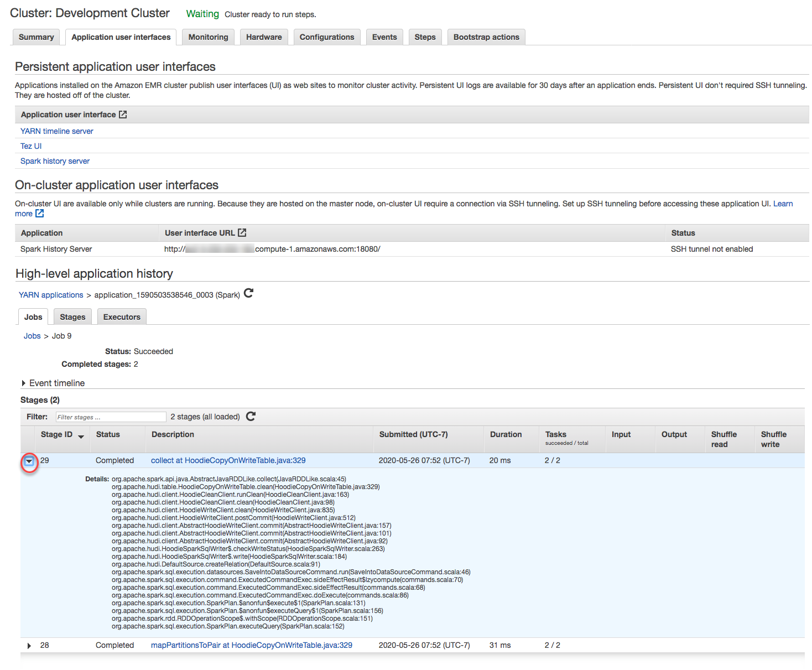812x670 pixels.
Task: Refresh the YARN application history
Action: point(248,293)
